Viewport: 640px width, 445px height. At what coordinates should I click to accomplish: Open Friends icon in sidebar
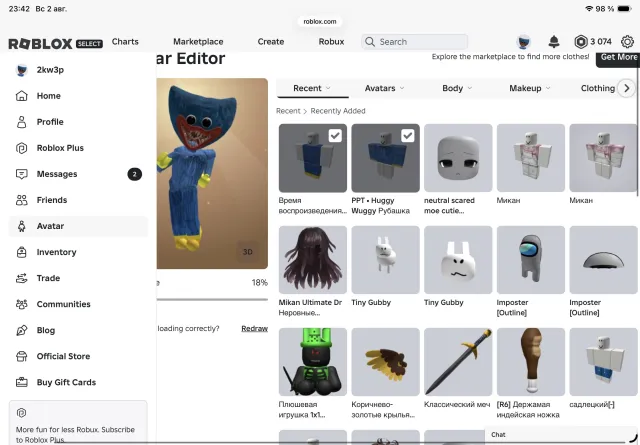pos(22,200)
